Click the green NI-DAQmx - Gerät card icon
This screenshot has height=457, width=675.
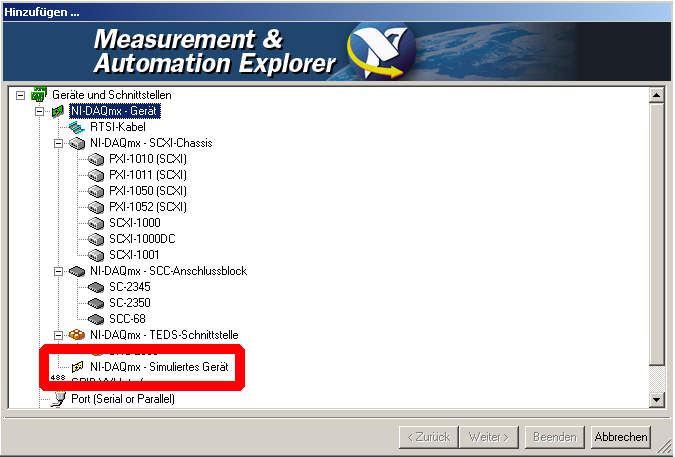pos(58,111)
